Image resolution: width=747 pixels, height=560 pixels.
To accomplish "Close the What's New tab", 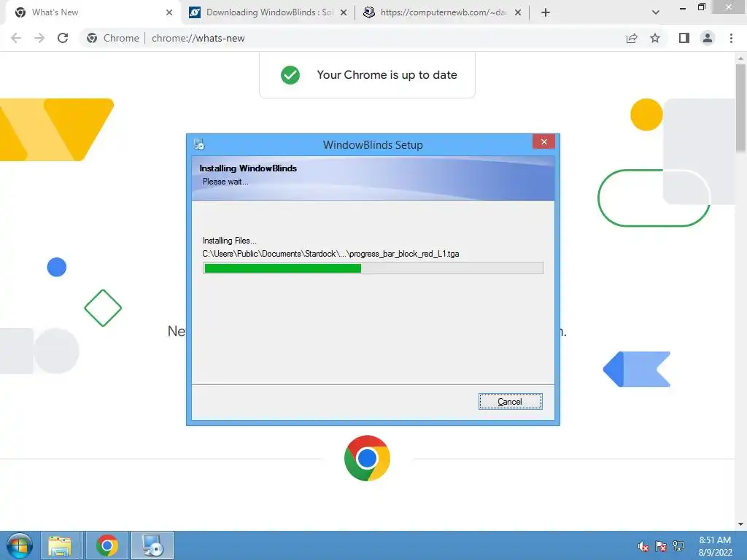I will tap(169, 12).
